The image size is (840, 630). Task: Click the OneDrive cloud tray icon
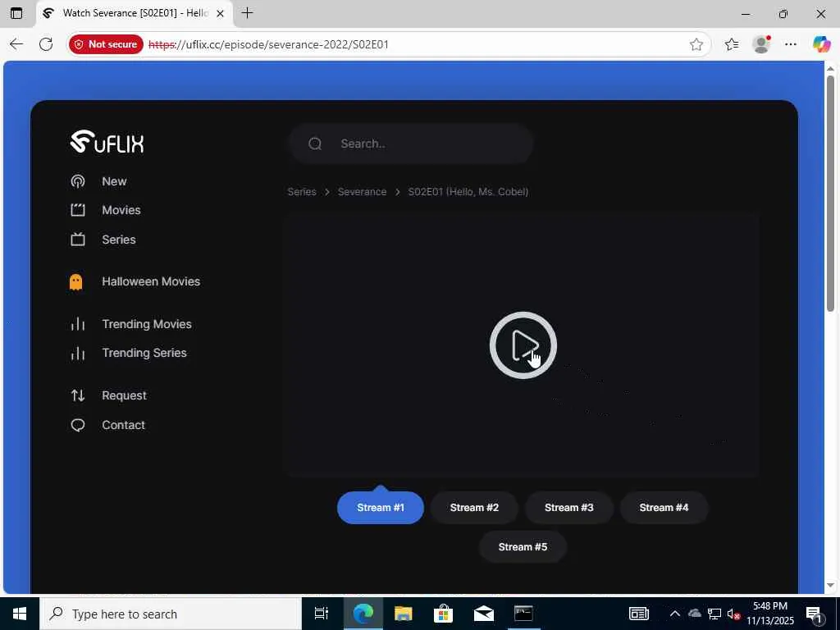(x=694, y=614)
